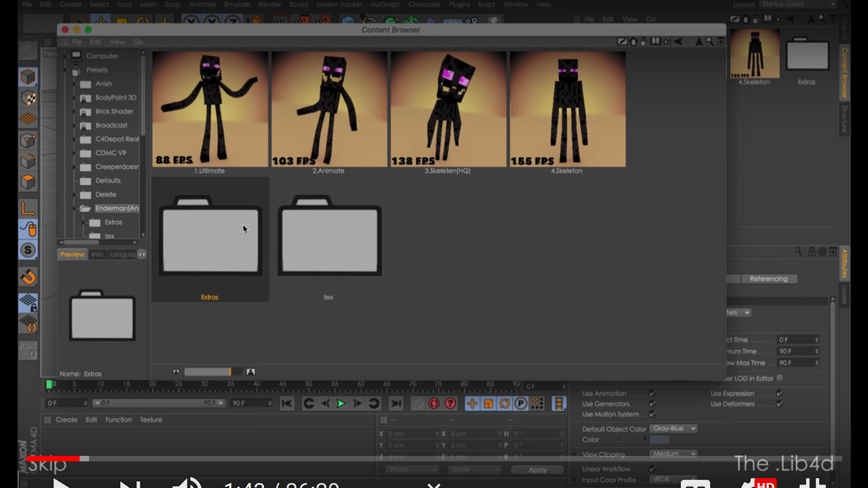Toggle Position keying move icon
868x488 pixels.
[472, 404]
